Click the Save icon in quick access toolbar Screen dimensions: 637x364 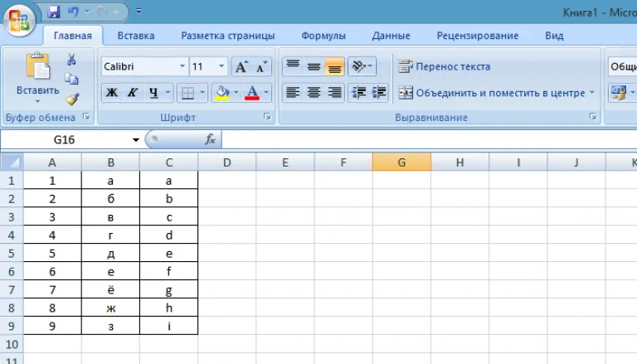(53, 12)
